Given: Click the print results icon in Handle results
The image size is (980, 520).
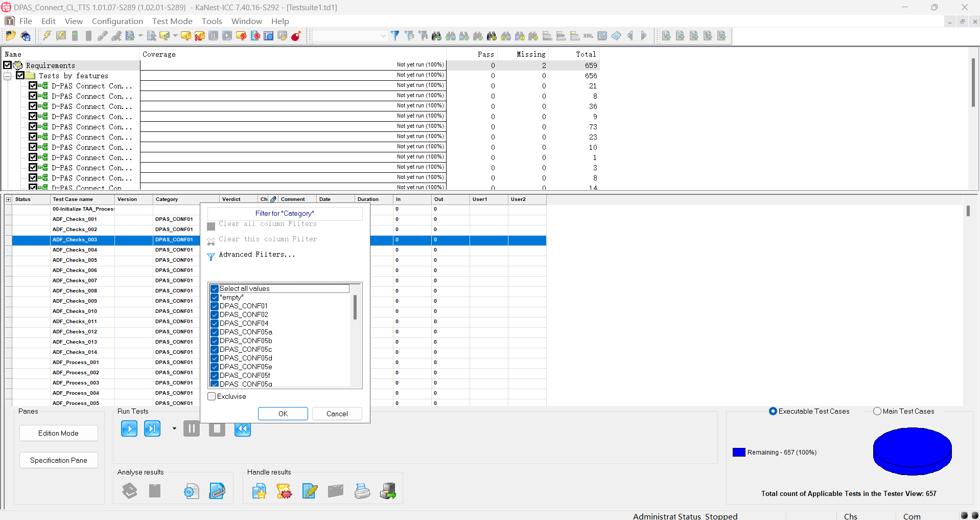Looking at the screenshot, I should pyautogui.click(x=362, y=491).
